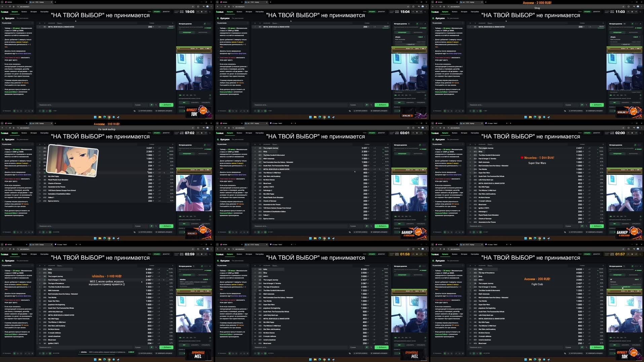Collapse the По умолчанию rules panel in 03:01 screen
Image resolution: width=644 pixels, height=362 pixels.
[x=247, y=144]
